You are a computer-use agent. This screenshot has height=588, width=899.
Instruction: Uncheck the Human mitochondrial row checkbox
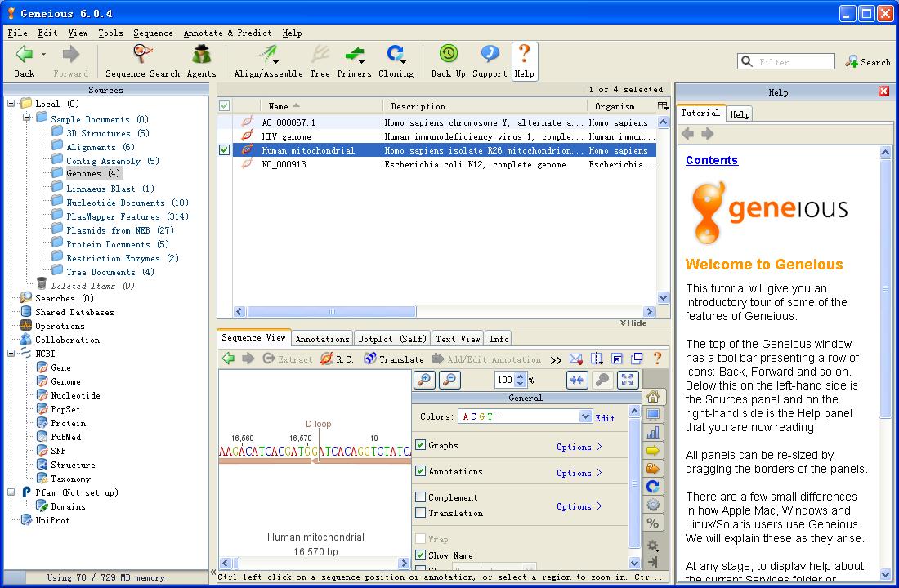coord(224,150)
